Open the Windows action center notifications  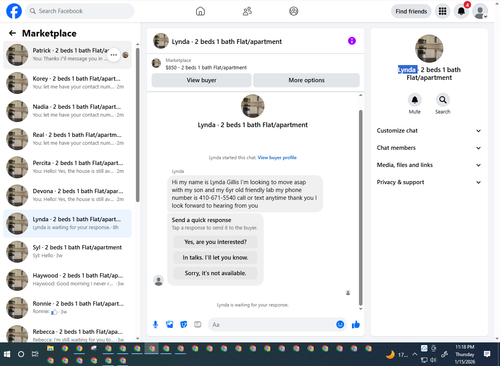487,354
